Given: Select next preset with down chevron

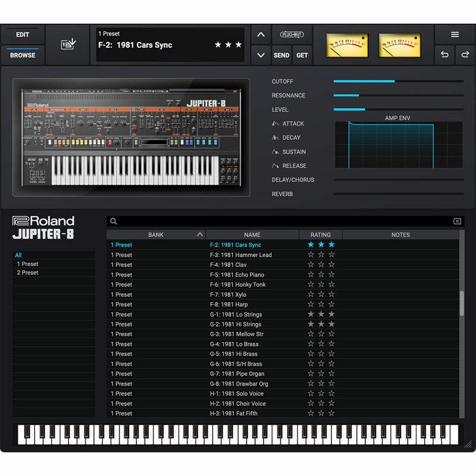Looking at the screenshot, I should (261, 55).
